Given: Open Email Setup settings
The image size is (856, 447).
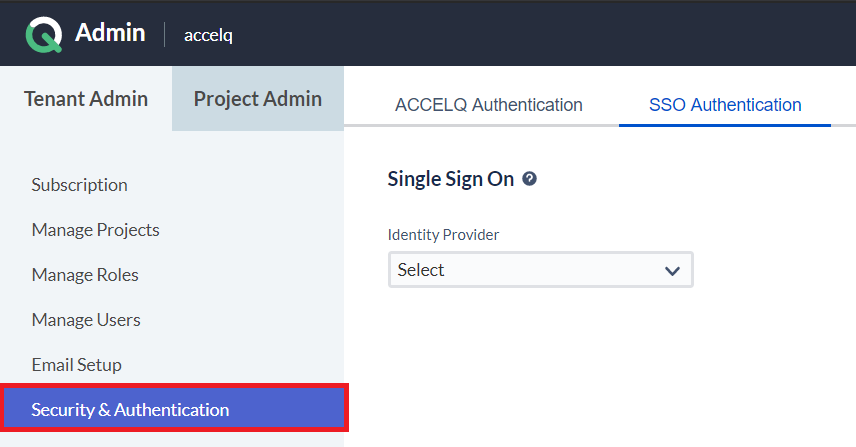Looking at the screenshot, I should 76,365.
